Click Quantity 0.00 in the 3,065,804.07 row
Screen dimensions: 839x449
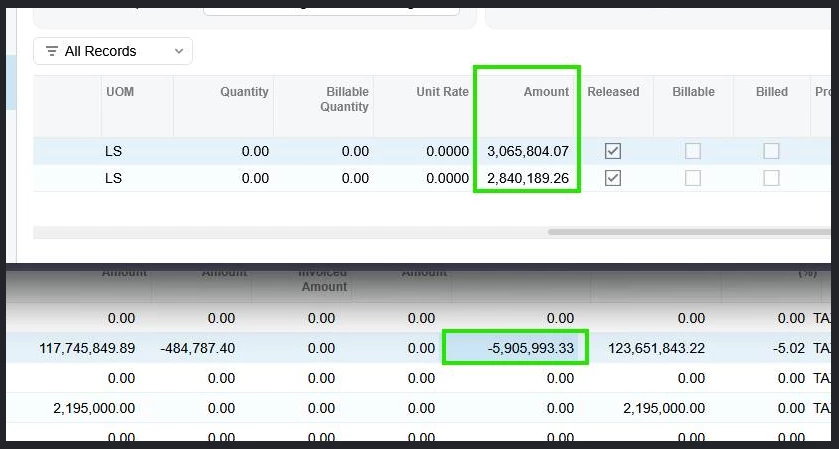pyautogui.click(x=255, y=151)
